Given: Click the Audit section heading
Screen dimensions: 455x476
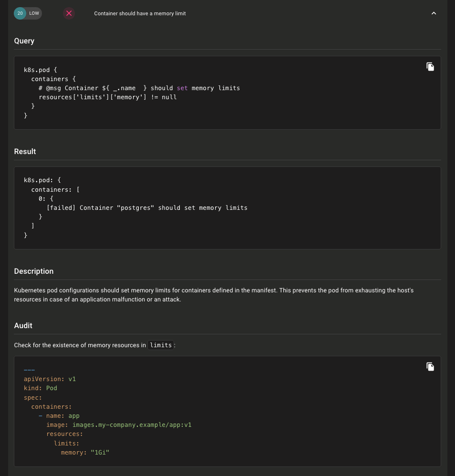Looking at the screenshot, I should [23, 326].
